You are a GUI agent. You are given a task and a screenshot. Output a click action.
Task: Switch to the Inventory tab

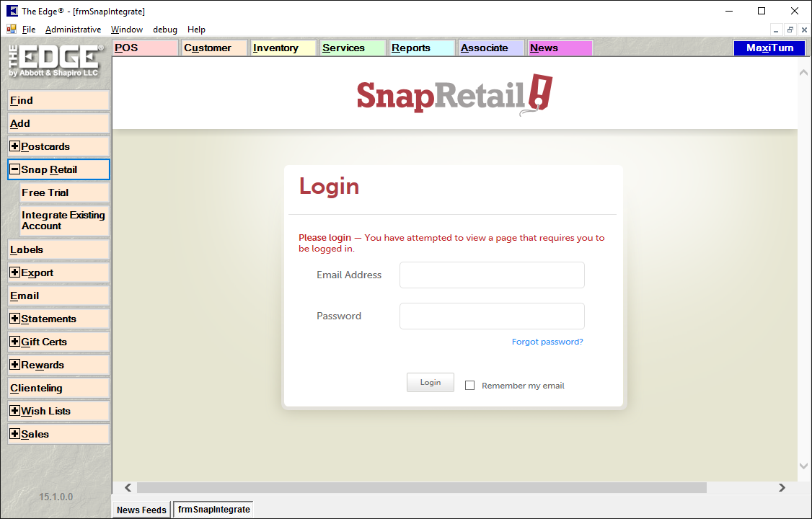click(283, 48)
